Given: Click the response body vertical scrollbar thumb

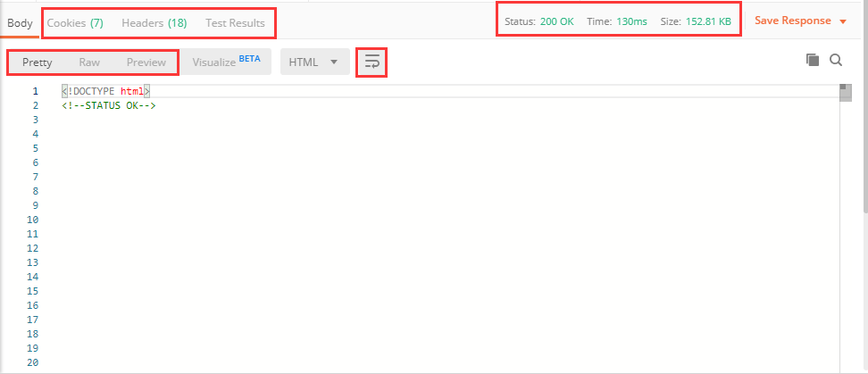Looking at the screenshot, I should point(846,92).
